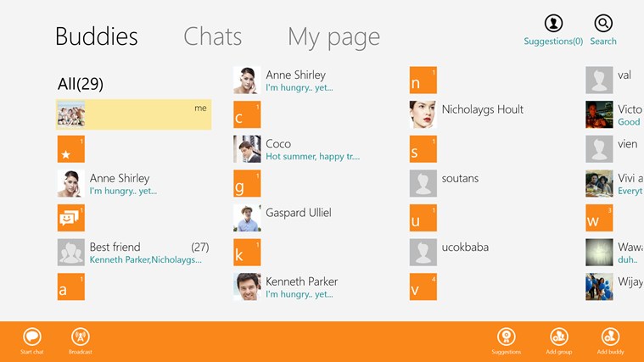Open val's default avatar
Screen dimensions: 644x362
pyautogui.click(x=599, y=80)
